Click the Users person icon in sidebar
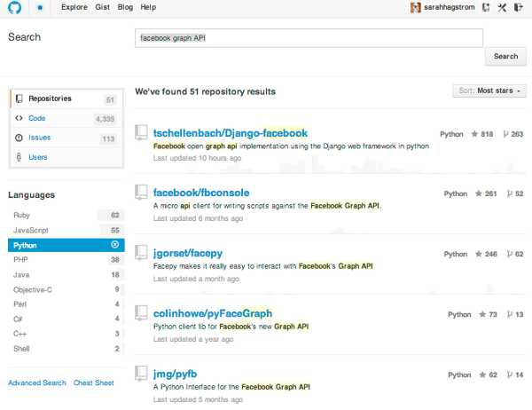 19,157
